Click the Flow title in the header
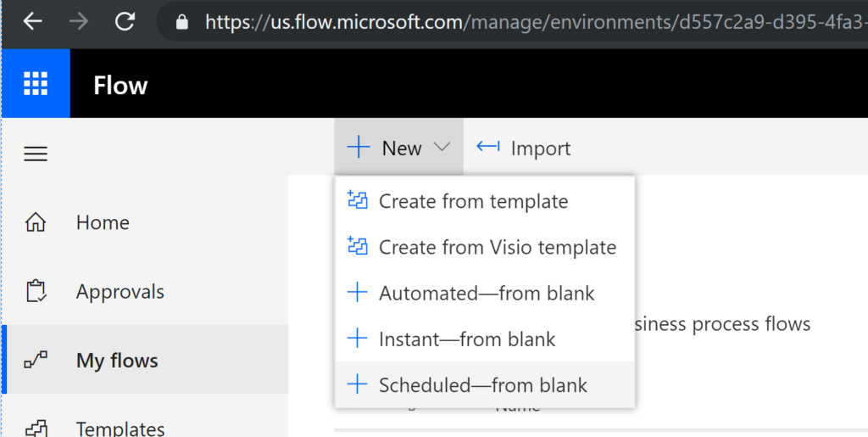The image size is (868, 437). tap(120, 85)
